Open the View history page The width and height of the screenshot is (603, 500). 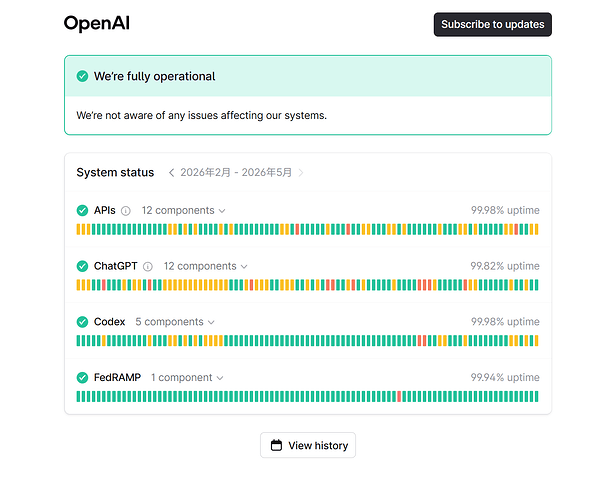pyautogui.click(x=308, y=445)
